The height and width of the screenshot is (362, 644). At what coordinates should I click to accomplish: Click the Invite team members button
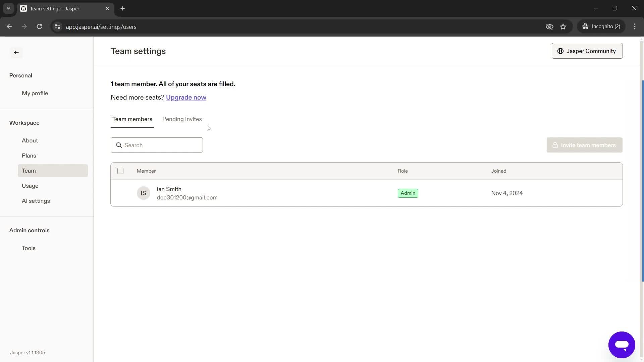point(584,145)
